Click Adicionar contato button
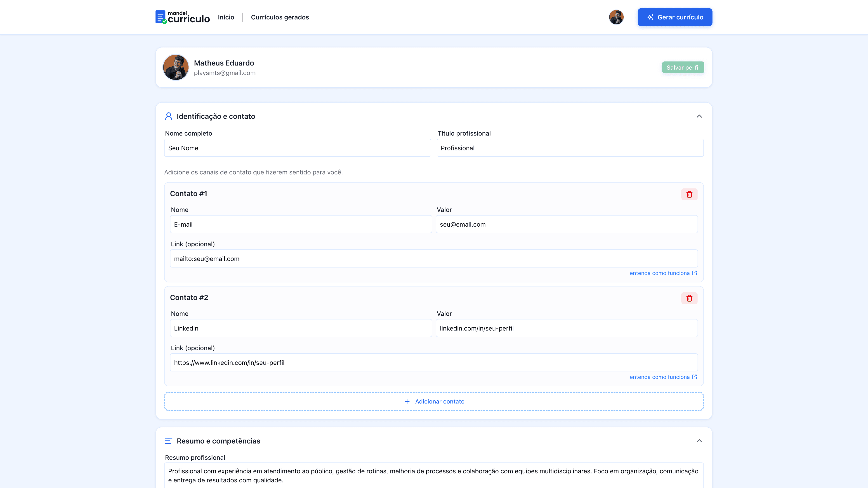This screenshot has width=868, height=488. pos(434,401)
